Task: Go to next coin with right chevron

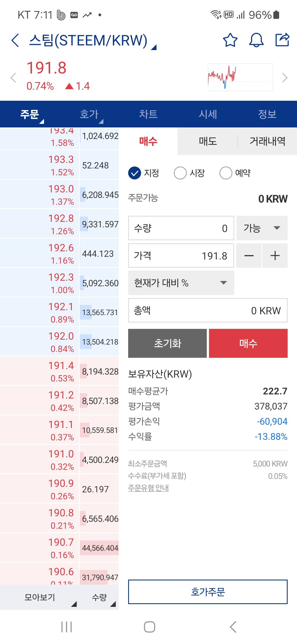Action: [x=285, y=78]
